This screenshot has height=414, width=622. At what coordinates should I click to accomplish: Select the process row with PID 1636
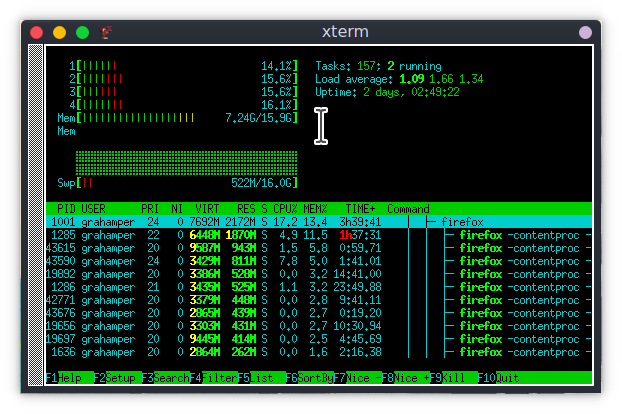[x=300, y=352]
